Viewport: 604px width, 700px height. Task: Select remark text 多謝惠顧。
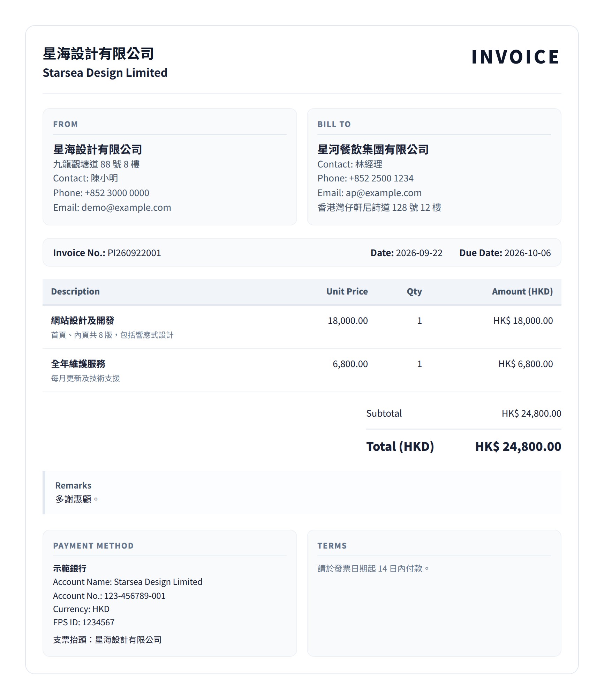point(77,499)
